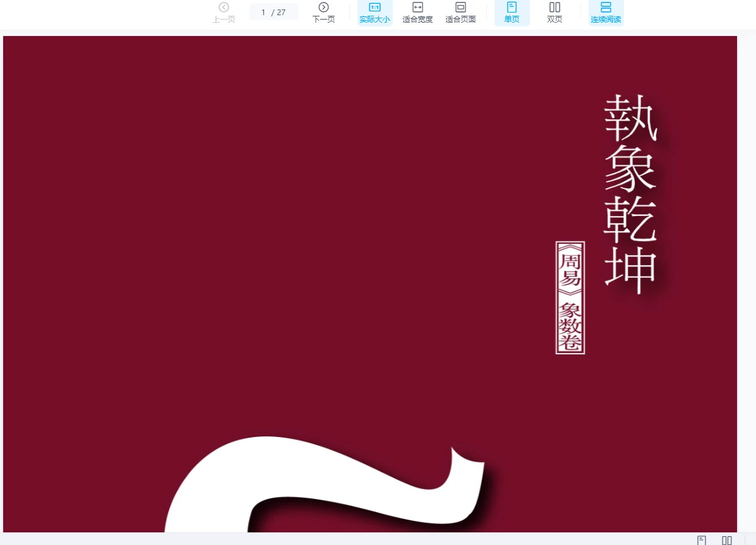Click the empty dark red cover background
Screen dimensions: 756x545
253,221
